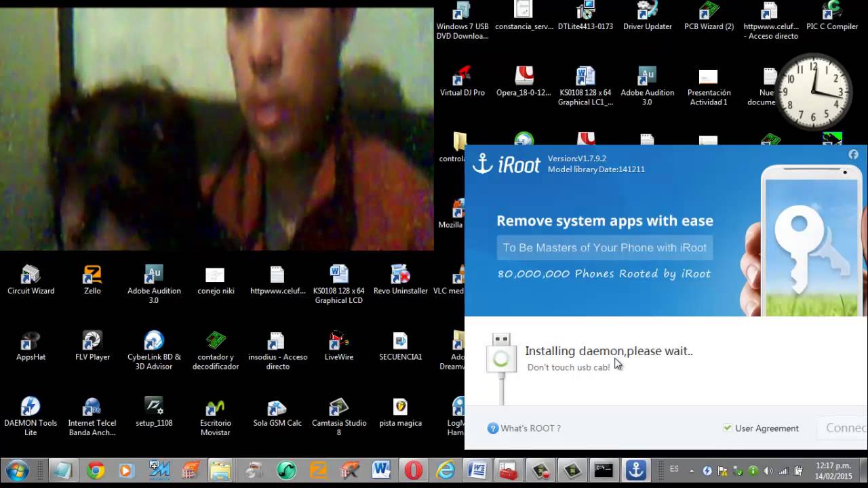Open the DTLite4413-0173 desktop icon
868x488 pixels.
pos(585,16)
